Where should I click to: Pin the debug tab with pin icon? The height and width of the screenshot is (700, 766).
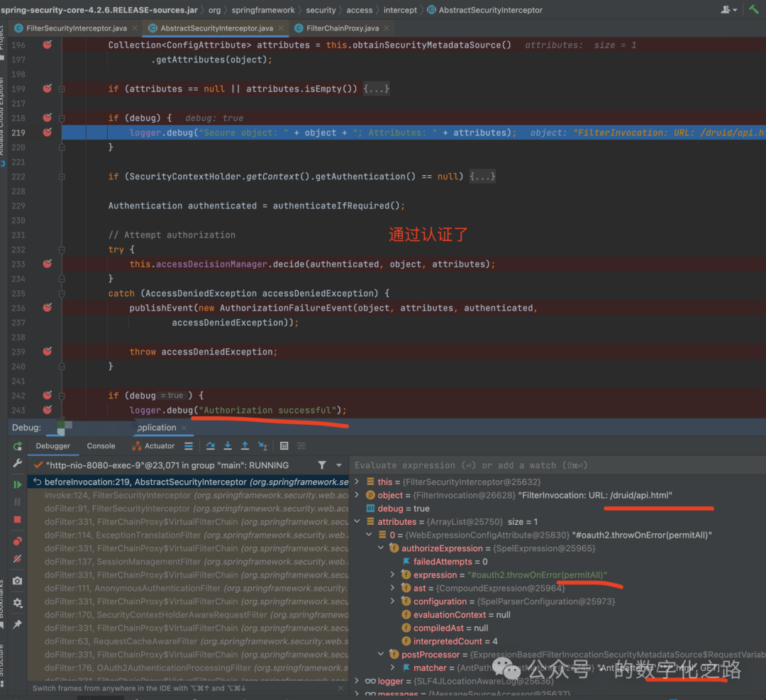click(18, 624)
